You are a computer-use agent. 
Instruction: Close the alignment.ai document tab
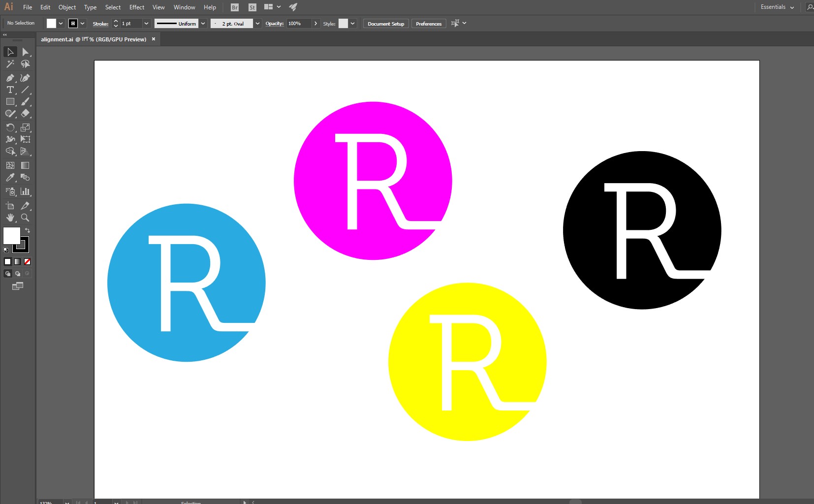click(x=154, y=39)
